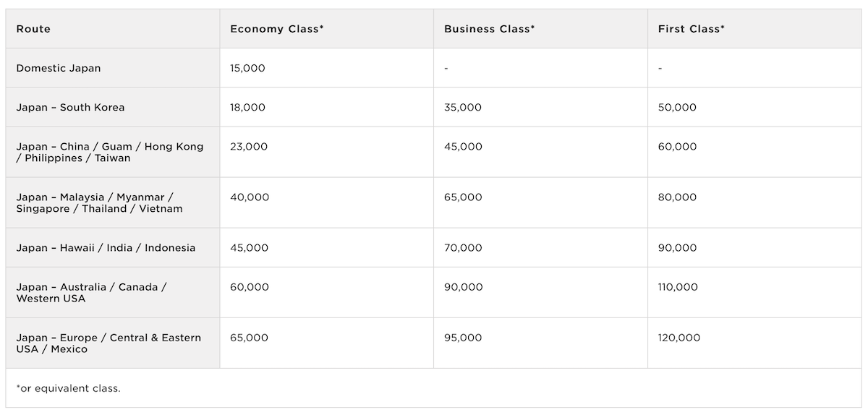
Task: Click the 50,000 first class value
Action: [x=677, y=107]
